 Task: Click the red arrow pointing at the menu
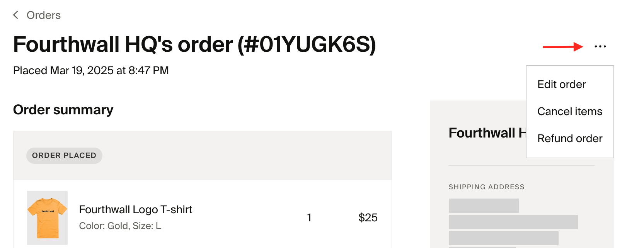pos(563,47)
